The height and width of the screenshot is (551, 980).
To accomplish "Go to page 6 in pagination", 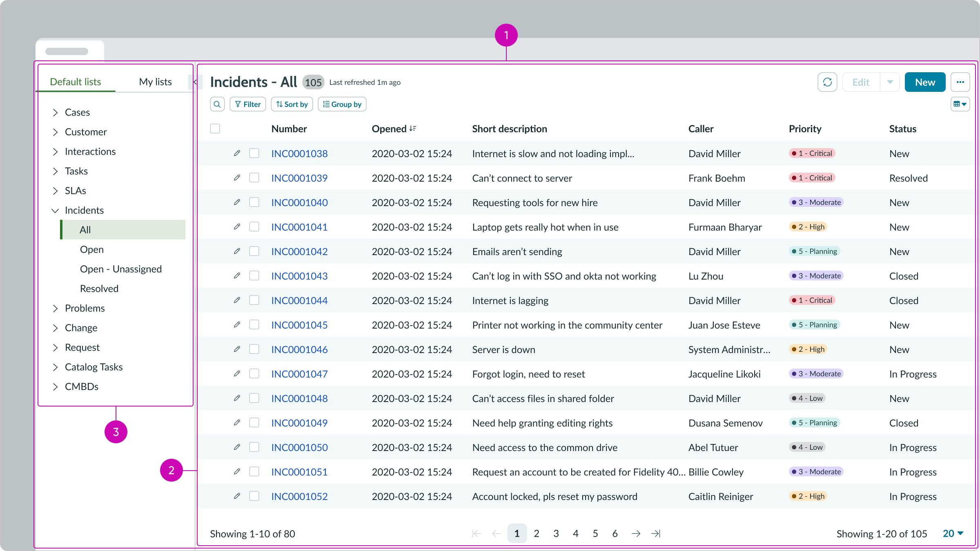I will 615,533.
